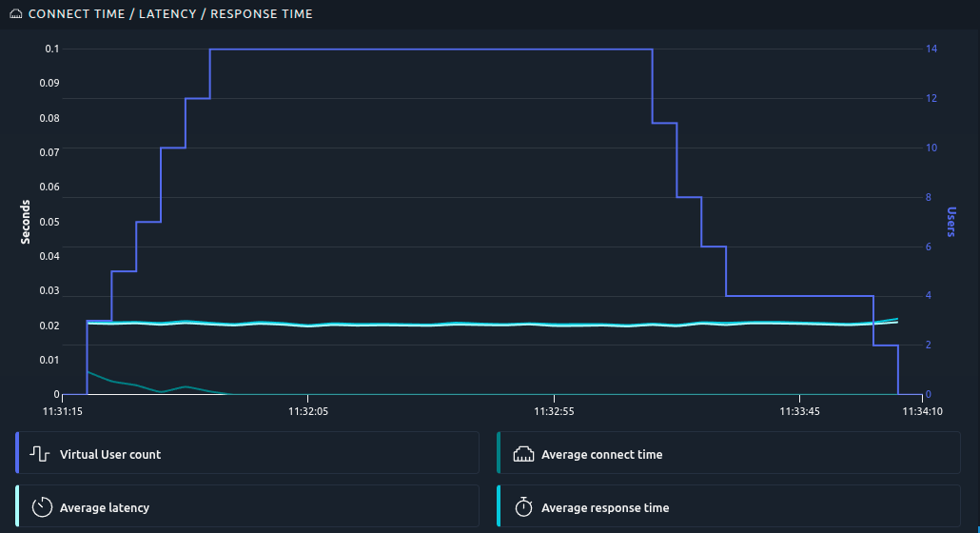Click the Average latency timer icon
The width and height of the screenshot is (980, 533).
coord(42,506)
